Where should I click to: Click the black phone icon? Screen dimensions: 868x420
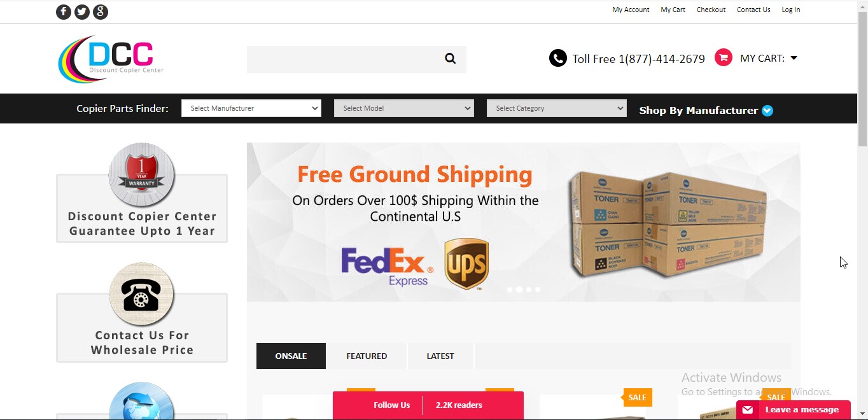coord(557,59)
